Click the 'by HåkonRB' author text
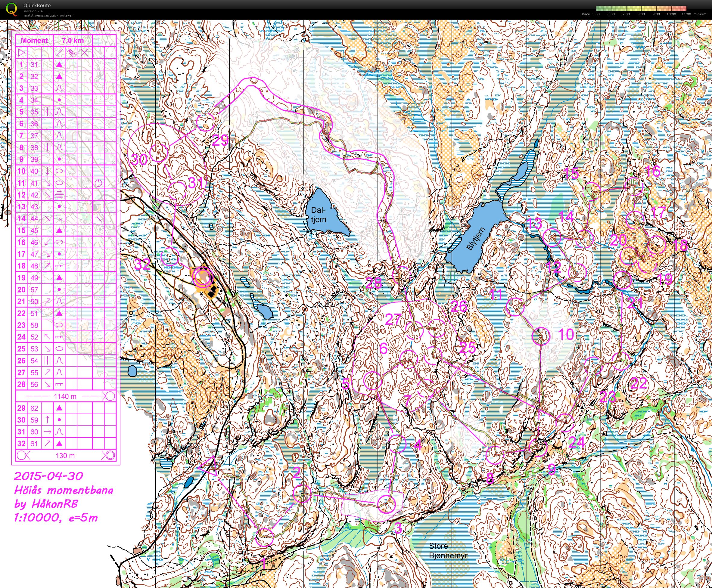The height and width of the screenshot is (588, 712). tap(46, 504)
